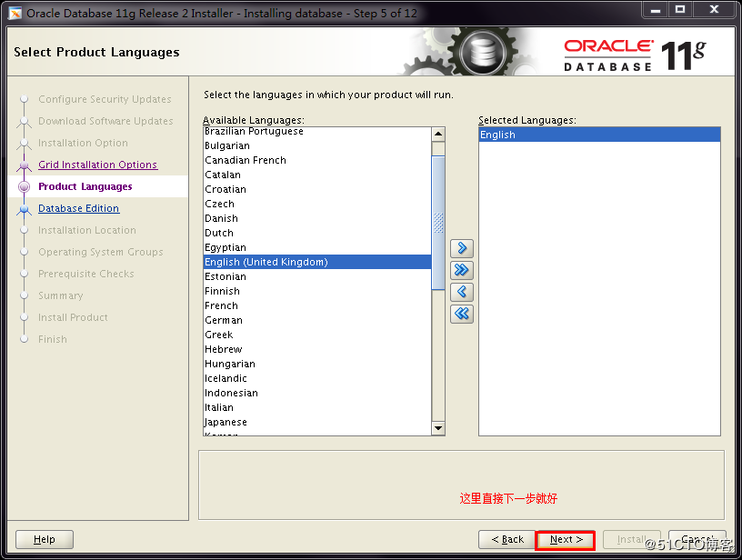Image resolution: width=742 pixels, height=560 pixels.
Task: Select Hungarian language
Action: coord(317,364)
